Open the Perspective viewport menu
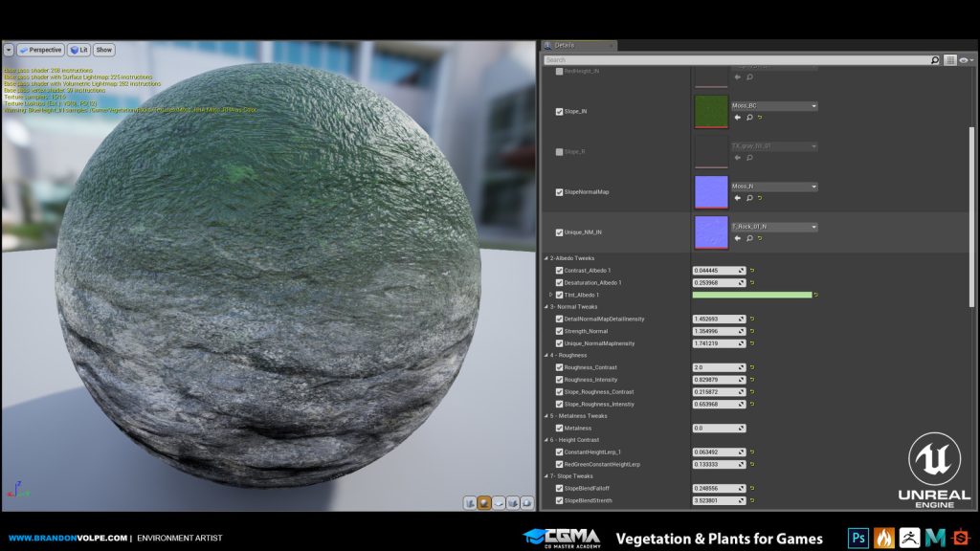This screenshot has height=551, width=980. point(39,50)
